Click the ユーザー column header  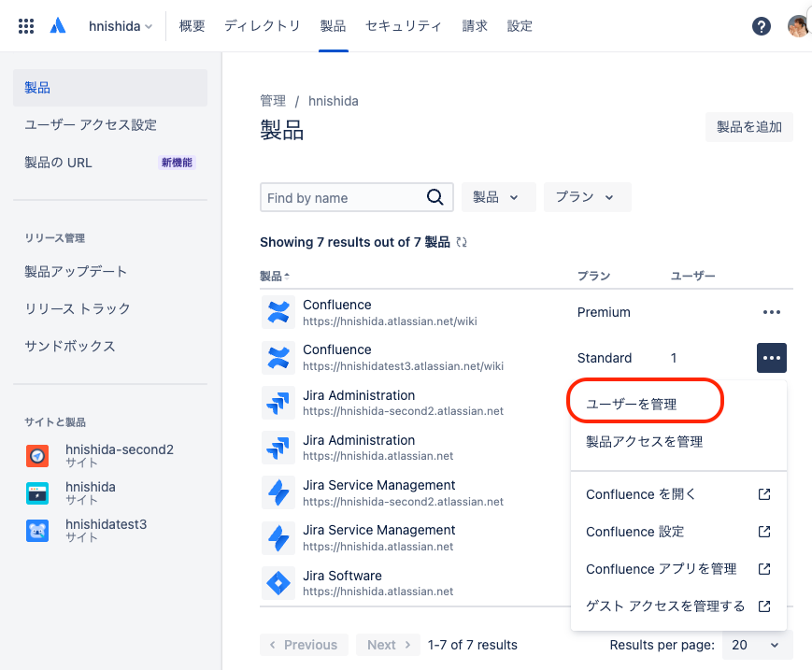pos(693,276)
